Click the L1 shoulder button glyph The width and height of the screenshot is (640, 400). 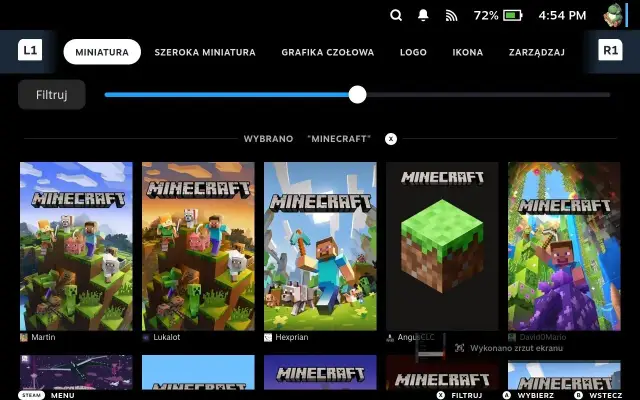pyautogui.click(x=30, y=50)
